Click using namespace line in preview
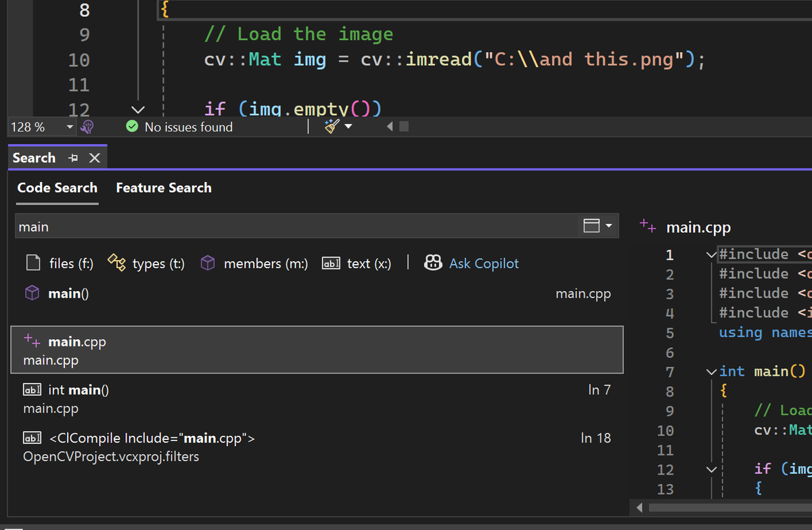This screenshot has width=812, height=530. tap(765, 332)
